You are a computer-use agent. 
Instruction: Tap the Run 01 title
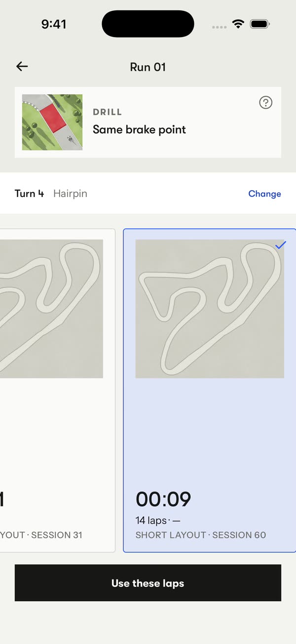pyautogui.click(x=148, y=67)
